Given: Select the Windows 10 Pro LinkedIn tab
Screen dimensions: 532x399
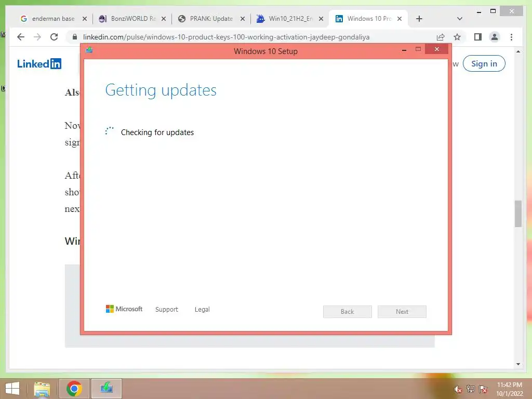Looking at the screenshot, I should (368, 19).
